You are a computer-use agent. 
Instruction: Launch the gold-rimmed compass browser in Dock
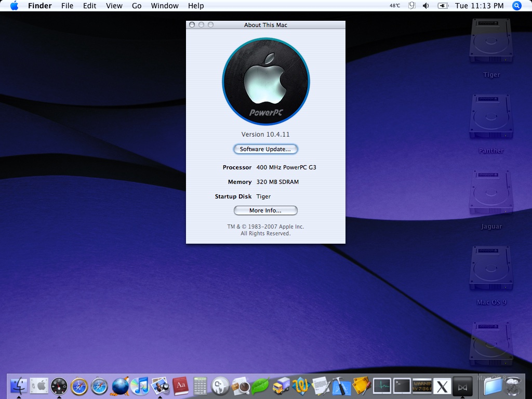pyautogui.click(x=79, y=386)
